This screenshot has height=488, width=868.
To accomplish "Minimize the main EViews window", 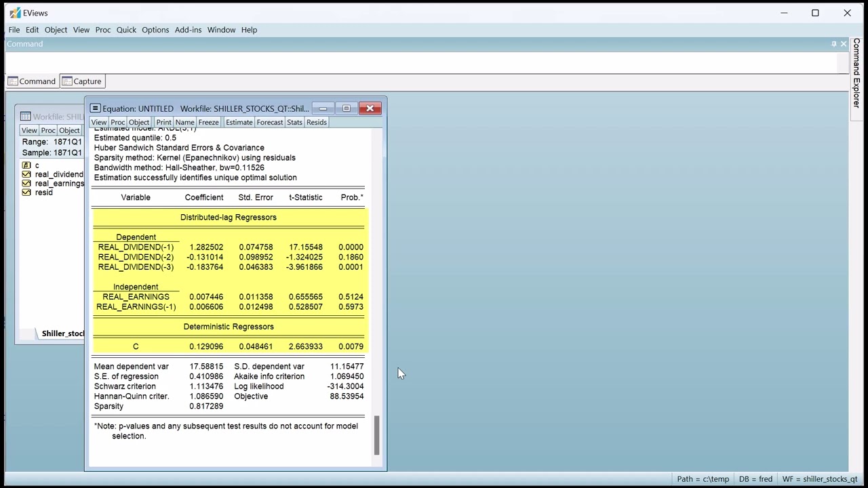I will 784,13.
